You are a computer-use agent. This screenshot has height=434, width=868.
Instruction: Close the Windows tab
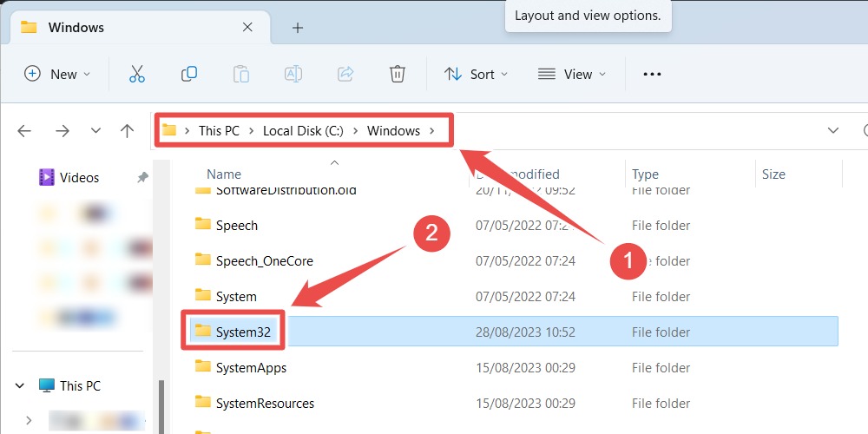click(x=247, y=27)
